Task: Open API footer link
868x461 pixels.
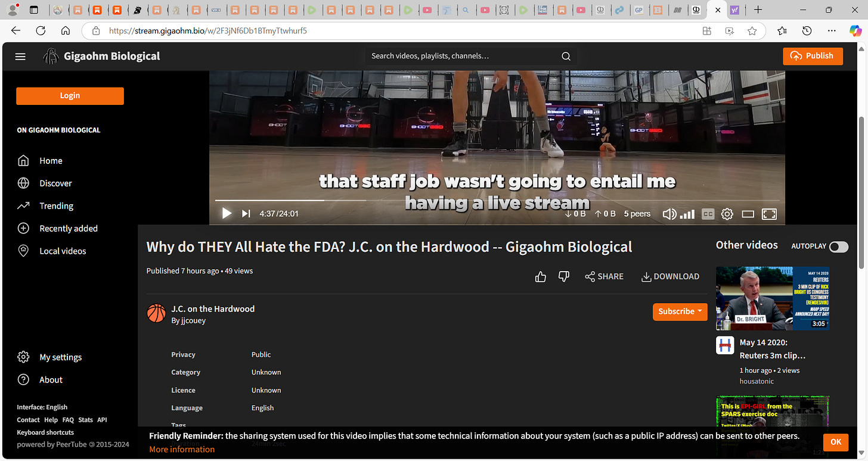Action: coord(102,420)
